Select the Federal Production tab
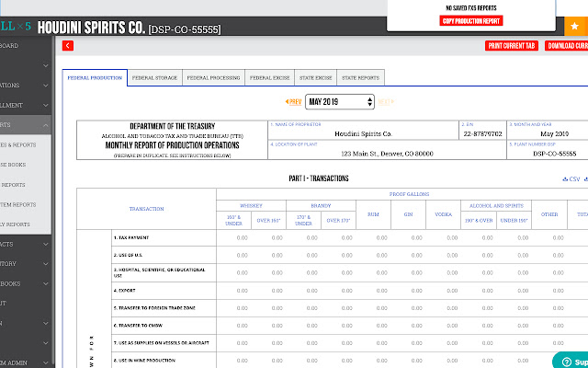 tap(95, 77)
